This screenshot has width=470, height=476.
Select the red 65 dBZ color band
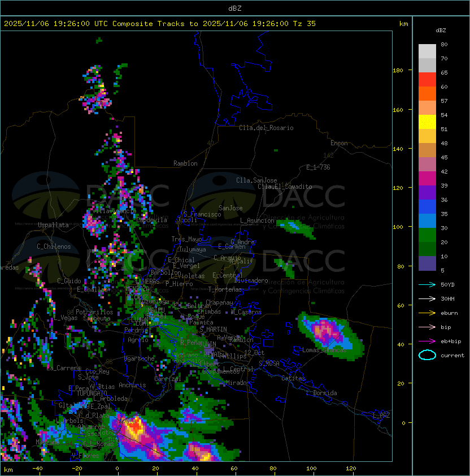click(427, 80)
